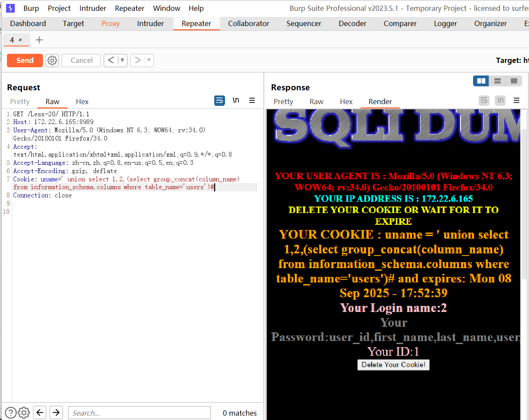Open the forward history dropdown arrow
Viewport: 529px width, 420px height.
tap(149, 60)
